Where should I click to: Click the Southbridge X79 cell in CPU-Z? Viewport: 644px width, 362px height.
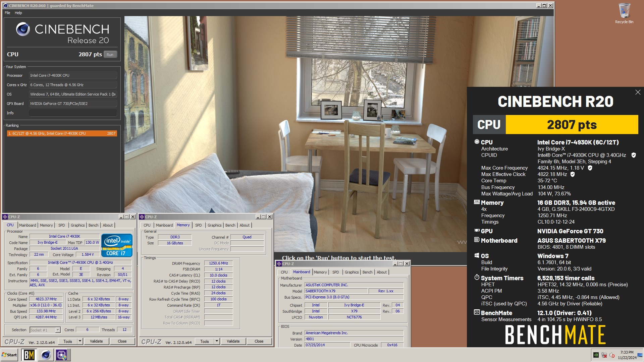point(354,311)
